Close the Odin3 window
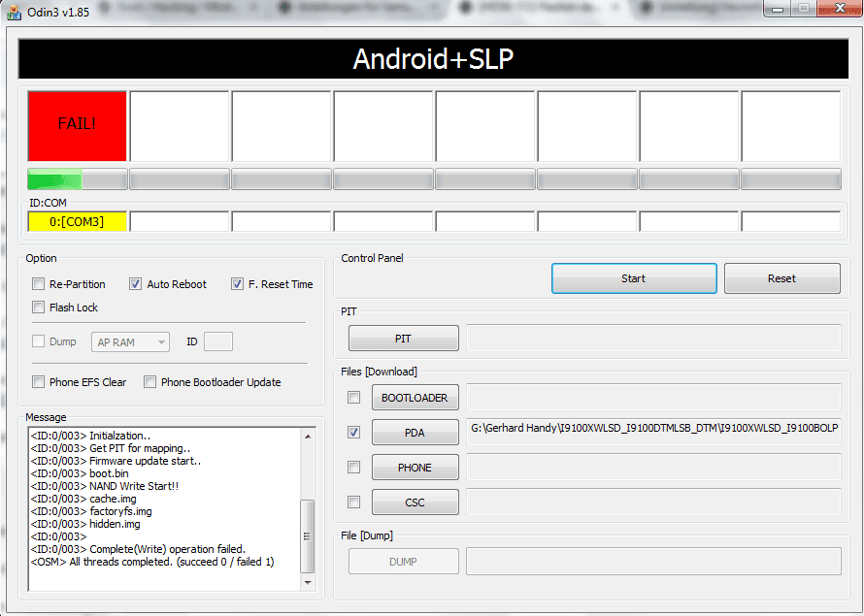864x616 pixels. pyautogui.click(x=841, y=9)
